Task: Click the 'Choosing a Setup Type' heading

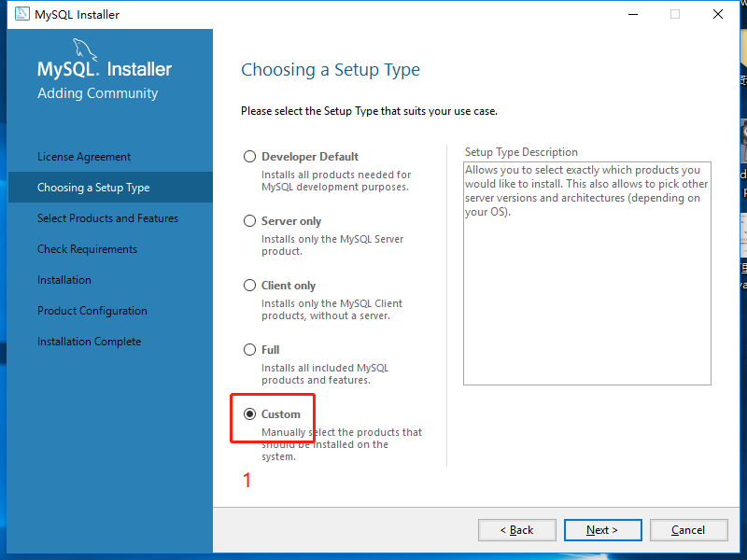Action: tap(331, 70)
